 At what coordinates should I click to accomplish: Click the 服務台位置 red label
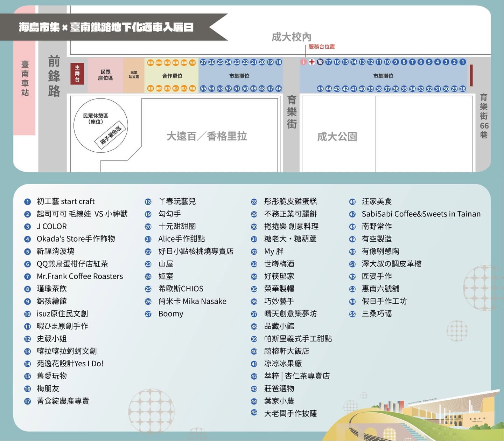point(322,47)
